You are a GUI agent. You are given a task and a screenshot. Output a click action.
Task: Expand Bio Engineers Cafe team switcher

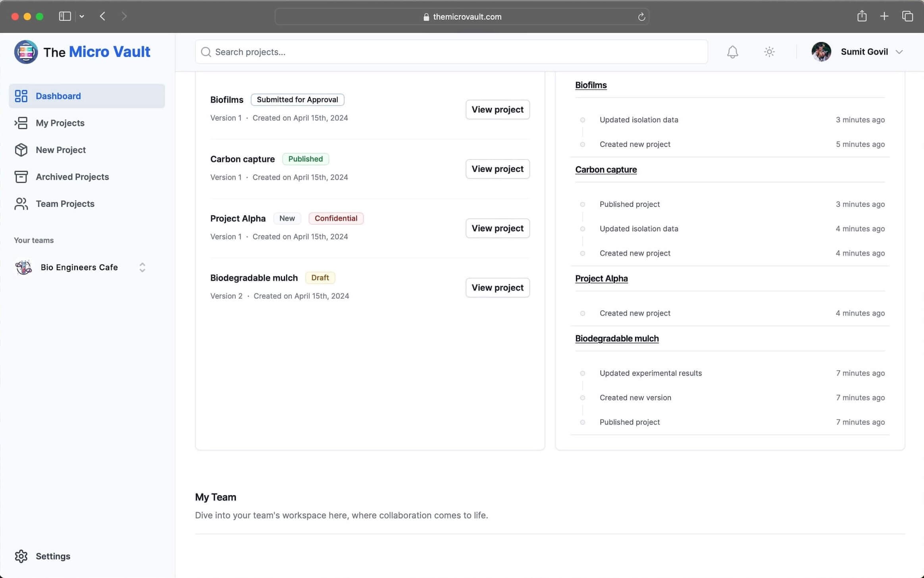[x=142, y=267]
